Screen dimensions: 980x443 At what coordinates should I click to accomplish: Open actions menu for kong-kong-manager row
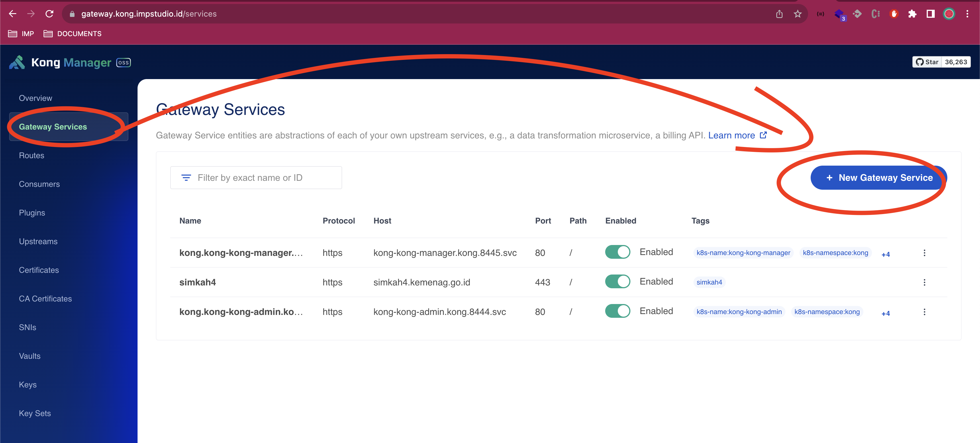(924, 253)
